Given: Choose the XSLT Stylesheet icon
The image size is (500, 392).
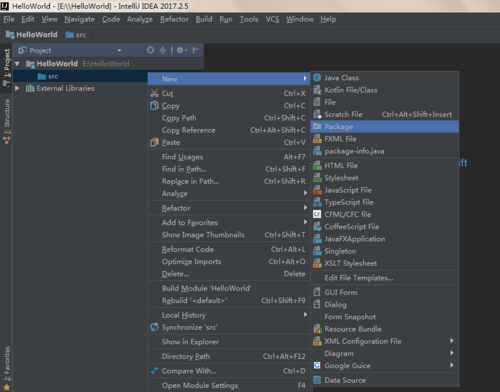Looking at the screenshot, I should (x=317, y=263).
